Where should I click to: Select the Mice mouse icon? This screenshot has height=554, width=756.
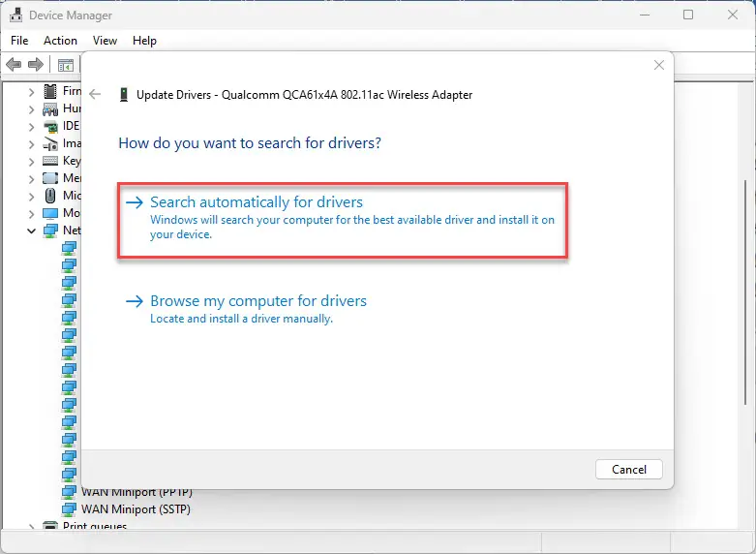click(x=50, y=196)
